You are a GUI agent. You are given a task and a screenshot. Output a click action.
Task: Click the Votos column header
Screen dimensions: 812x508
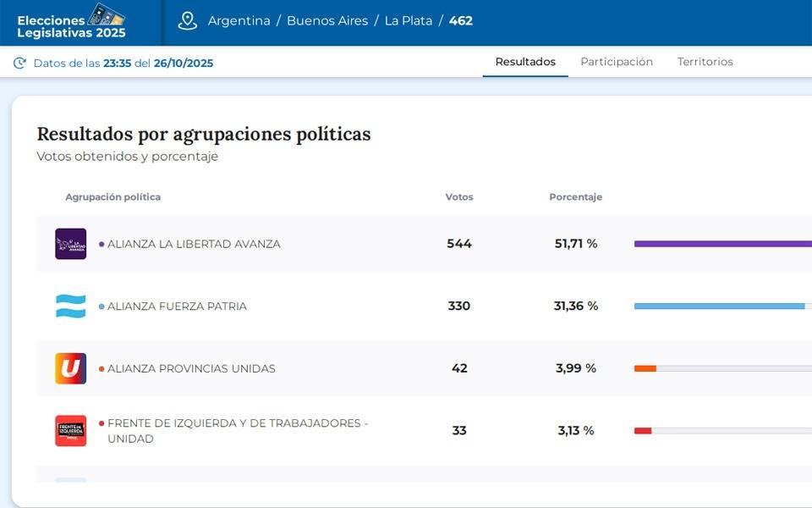(x=459, y=197)
